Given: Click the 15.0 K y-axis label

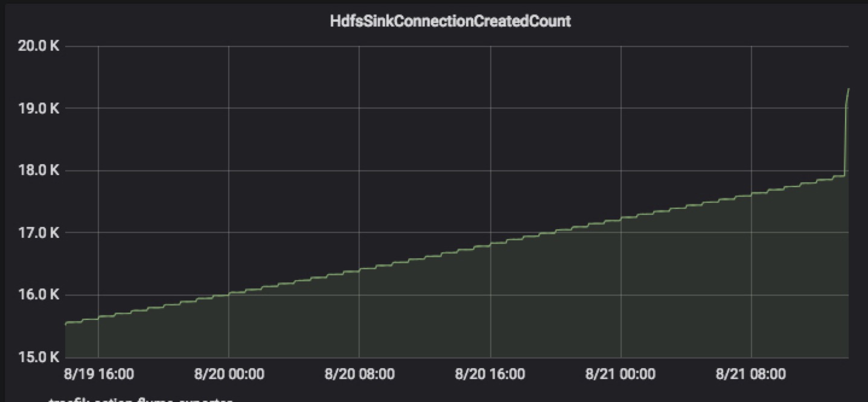Looking at the screenshot, I should [x=39, y=357].
